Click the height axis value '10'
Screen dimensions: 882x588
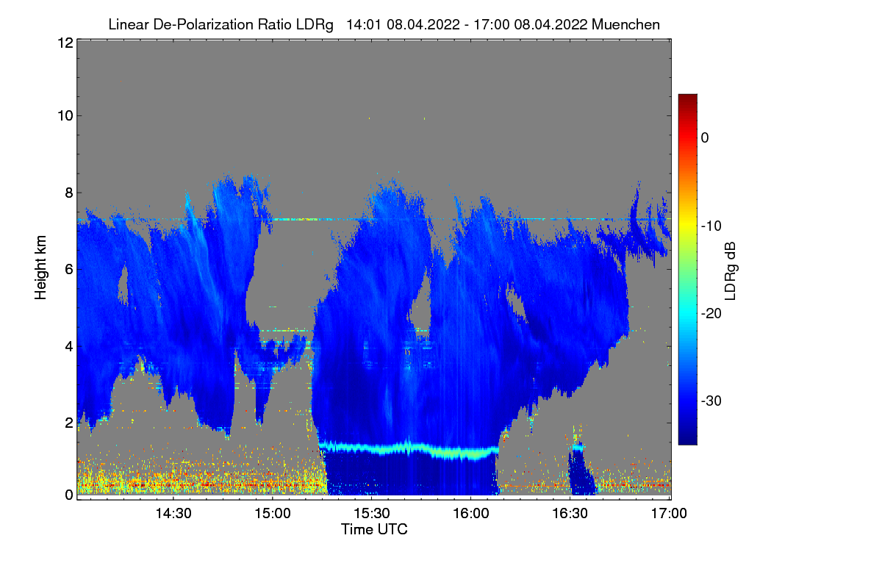tap(64, 115)
